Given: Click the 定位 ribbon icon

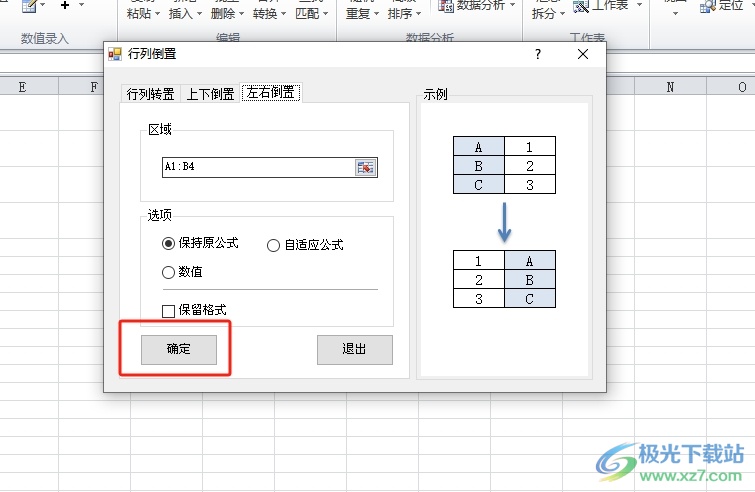Looking at the screenshot, I should 708,6.
